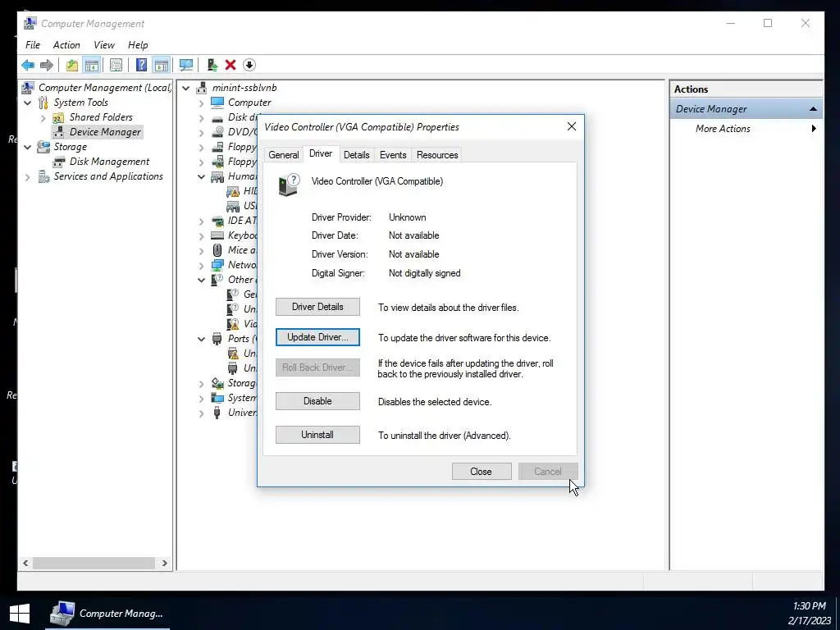Click Scan for hardware changes monitor icon
The width and height of the screenshot is (840, 630).
coord(186,66)
